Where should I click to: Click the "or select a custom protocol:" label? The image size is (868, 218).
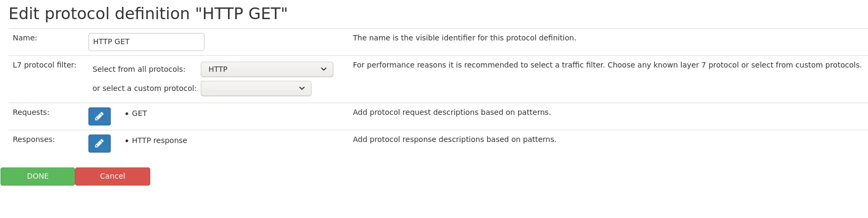[144, 89]
